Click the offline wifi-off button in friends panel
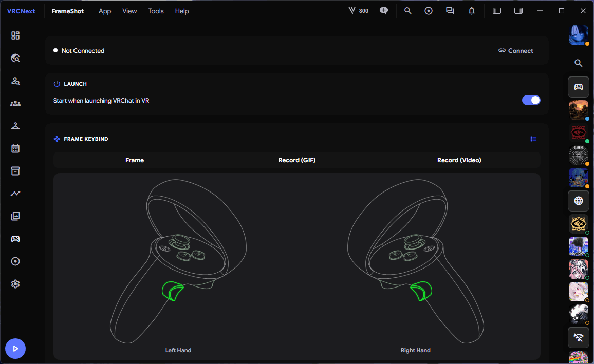This screenshot has height=364, width=594. pos(579,337)
